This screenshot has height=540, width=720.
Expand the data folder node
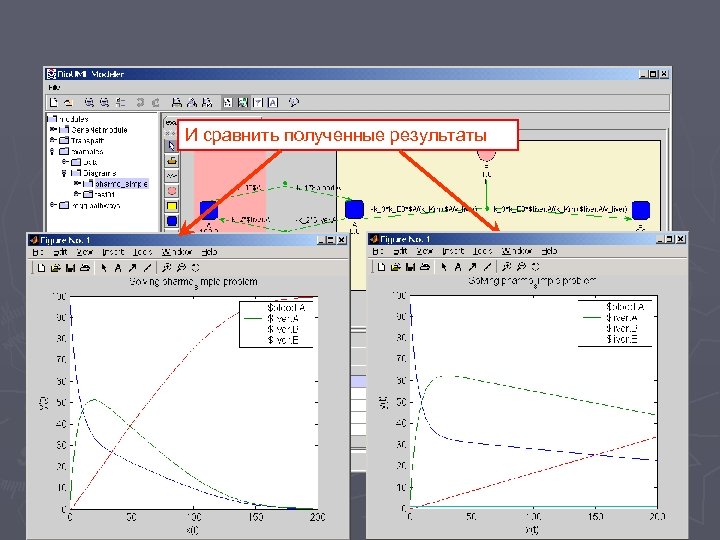point(65,162)
